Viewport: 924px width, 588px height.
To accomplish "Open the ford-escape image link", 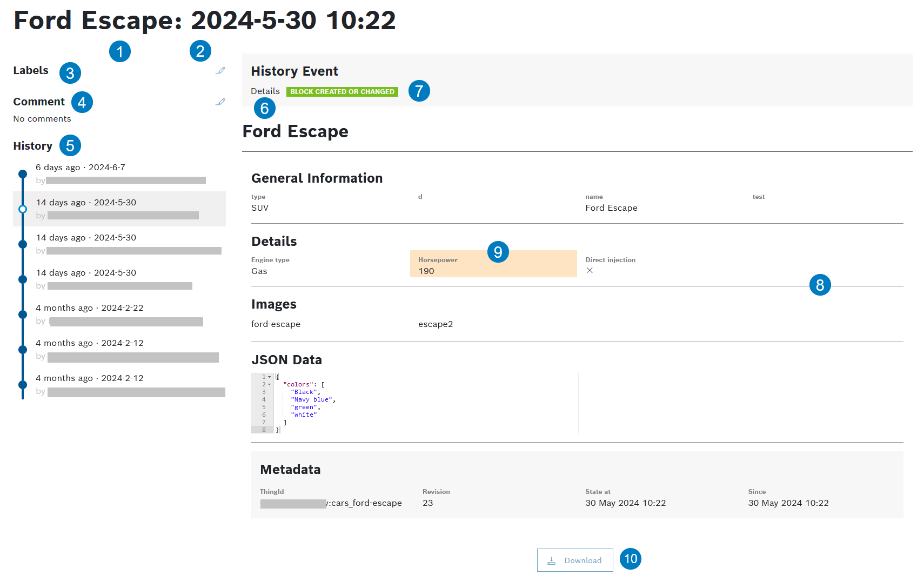I will point(276,324).
